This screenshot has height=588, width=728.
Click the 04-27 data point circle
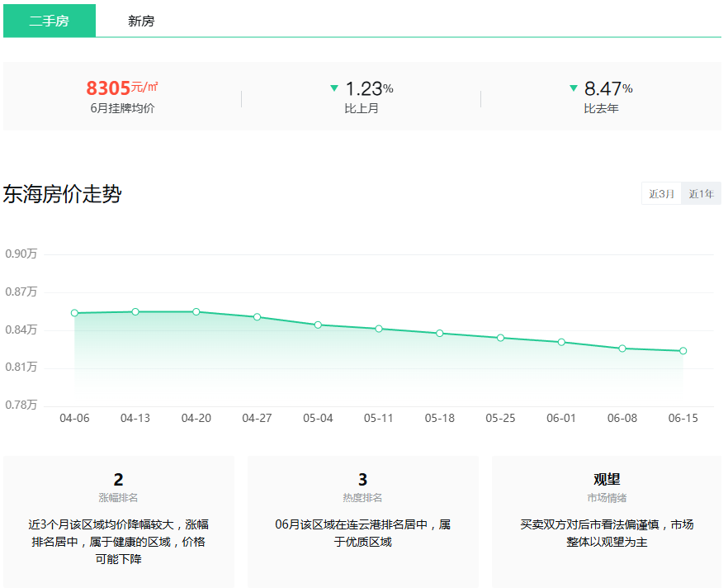pyautogui.click(x=257, y=317)
